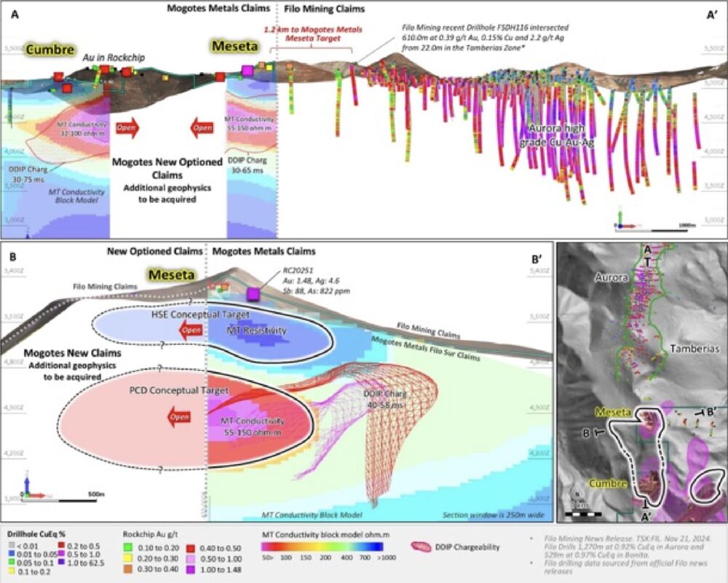The width and height of the screenshot is (728, 583).
Task: Click the 'MT Conductivity 12-100 ohm.m' label
Action: (82, 129)
